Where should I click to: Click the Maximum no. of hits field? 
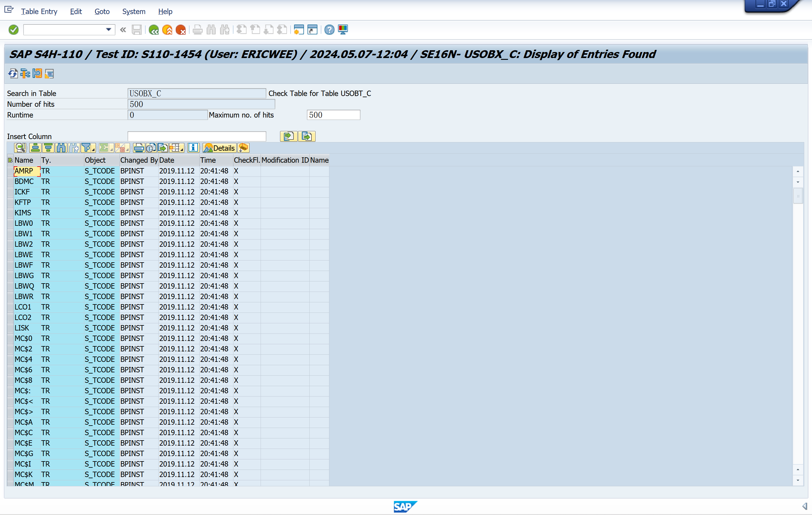tap(333, 115)
